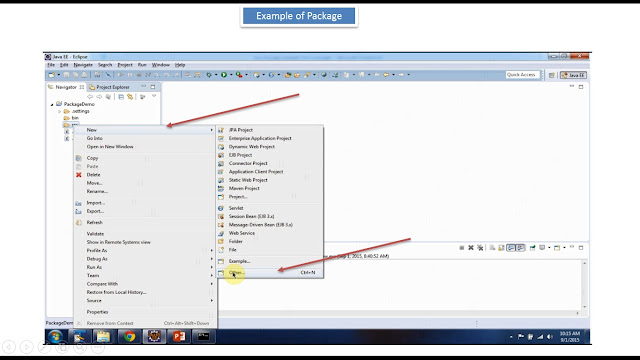The height and width of the screenshot is (360, 640).
Task: Expand the .settings folder node
Action: 60,111
